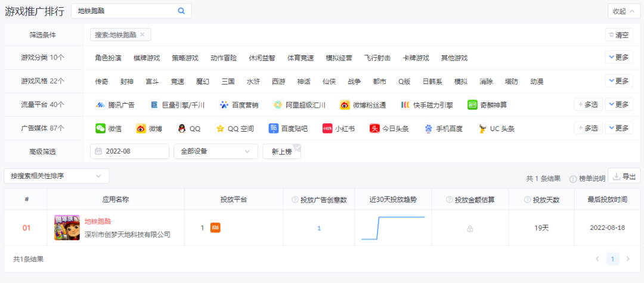The height and width of the screenshot is (283, 644).
Task: Filter by 动漫 game style
Action: 537,82
